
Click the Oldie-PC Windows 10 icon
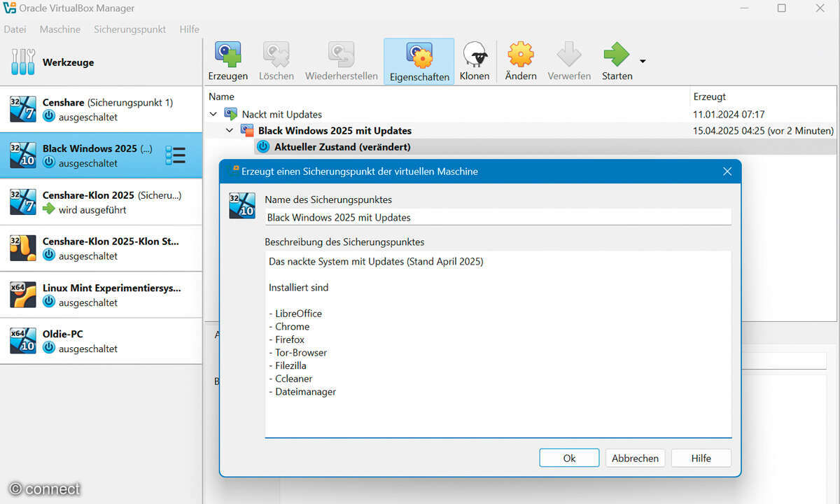(23, 341)
